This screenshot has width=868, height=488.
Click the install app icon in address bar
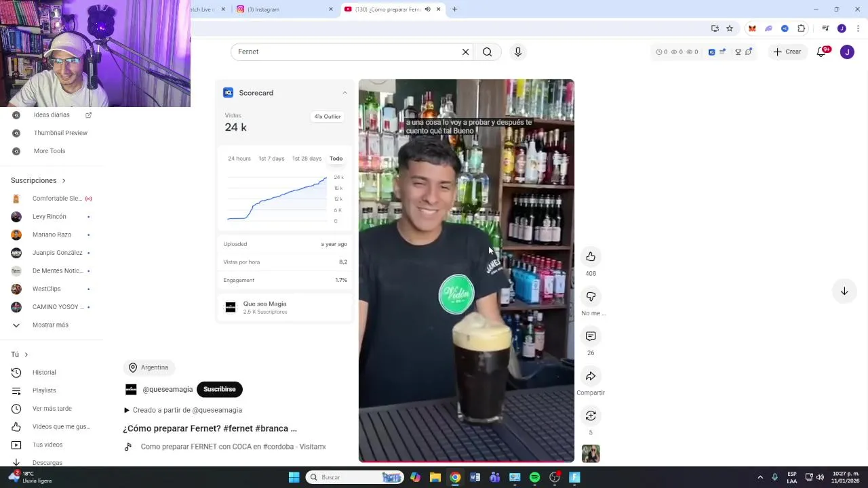(x=715, y=28)
